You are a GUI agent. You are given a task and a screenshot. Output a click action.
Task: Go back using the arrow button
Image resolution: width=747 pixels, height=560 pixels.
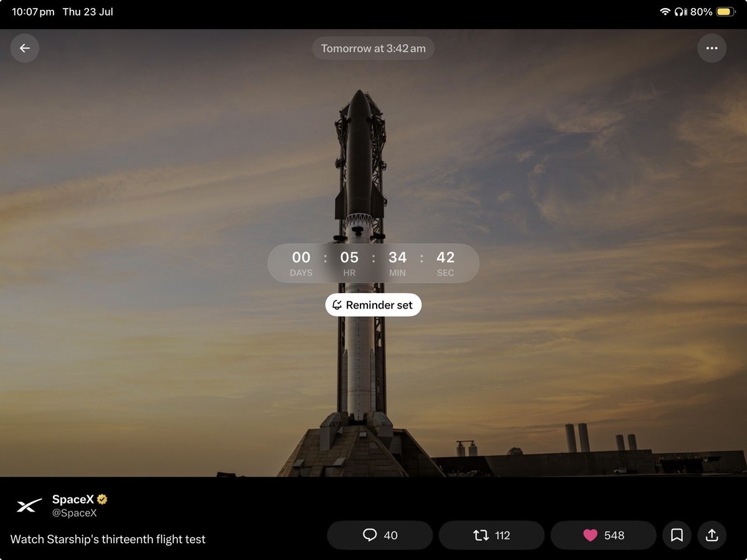(25, 48)
